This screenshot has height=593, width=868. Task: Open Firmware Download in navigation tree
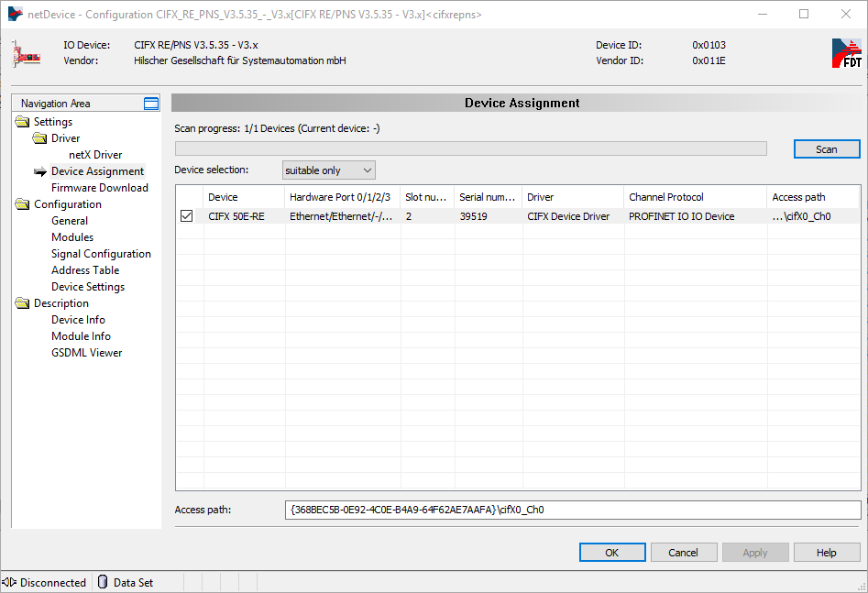pyautogui.click(x=99, y=188)
